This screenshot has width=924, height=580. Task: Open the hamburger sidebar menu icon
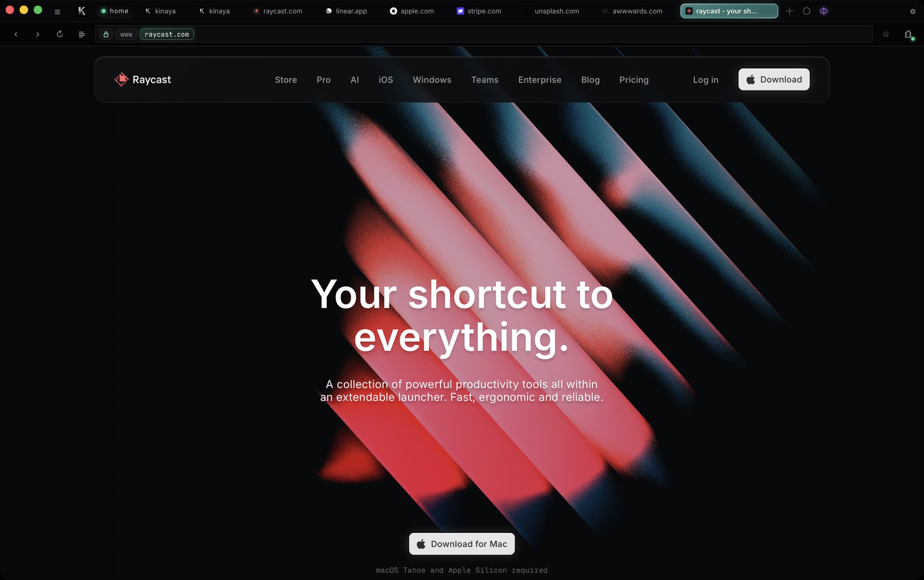coord(57,12)
